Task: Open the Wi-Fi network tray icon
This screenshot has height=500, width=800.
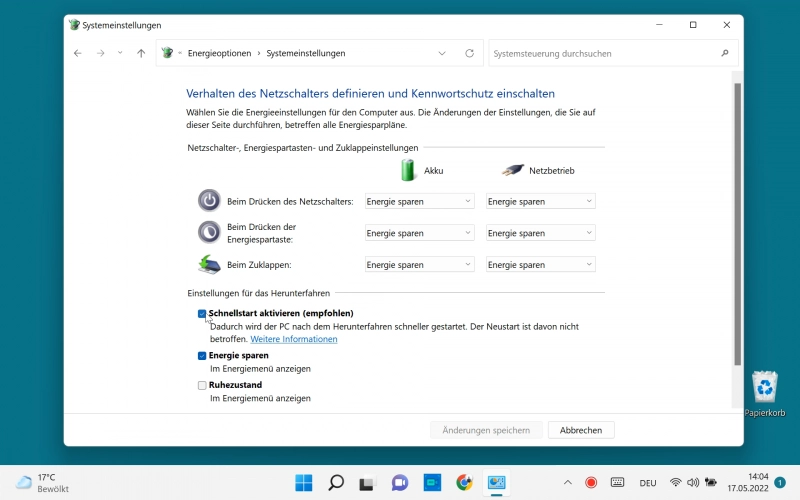Action: [676, 482]
